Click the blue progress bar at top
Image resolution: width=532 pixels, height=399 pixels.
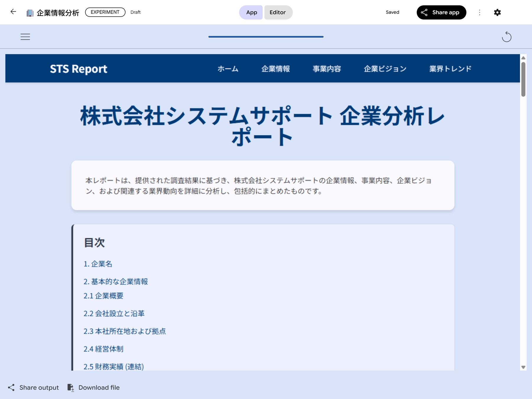coord(266,37)
